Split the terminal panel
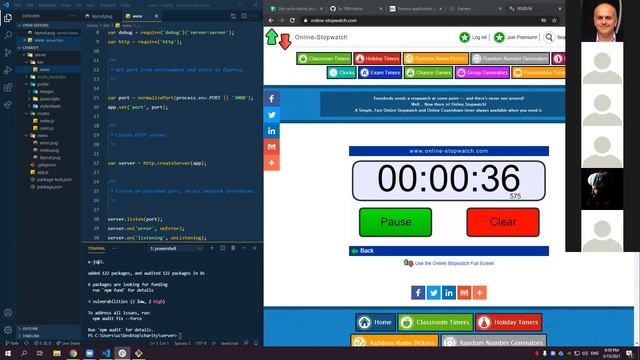This screenshot has height=360, width=640. coord(222,248)
